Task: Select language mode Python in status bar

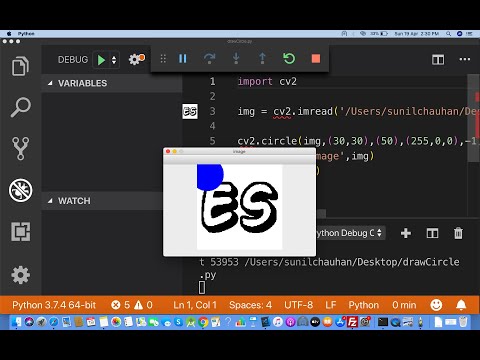Action: [x=364, y=305]
